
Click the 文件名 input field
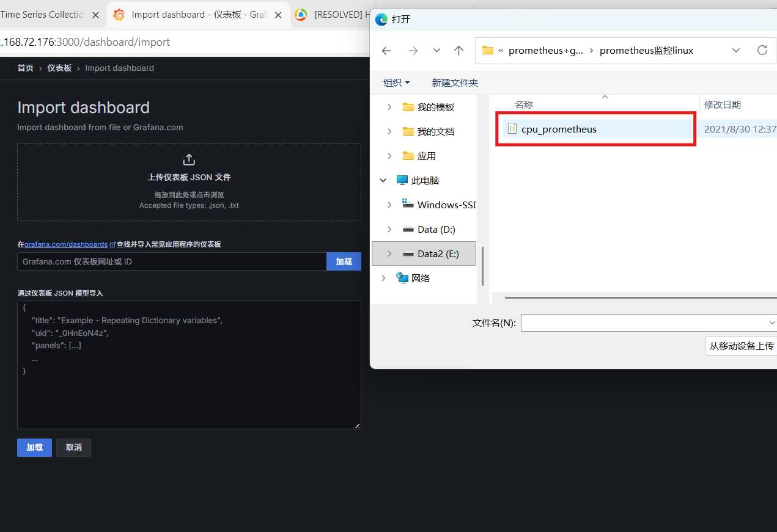click(645, 322)
